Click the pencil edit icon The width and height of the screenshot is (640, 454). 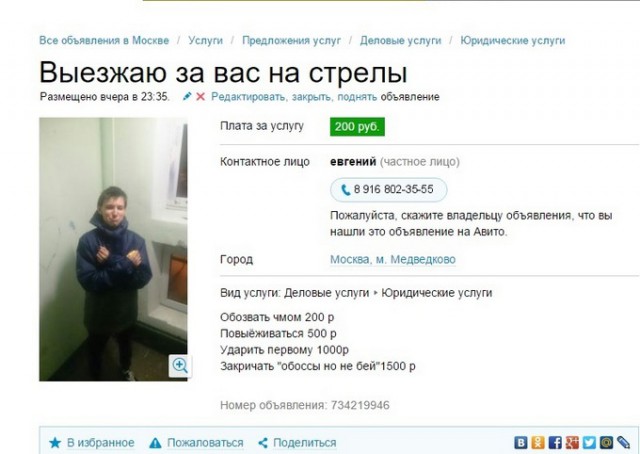click(187, 96)
